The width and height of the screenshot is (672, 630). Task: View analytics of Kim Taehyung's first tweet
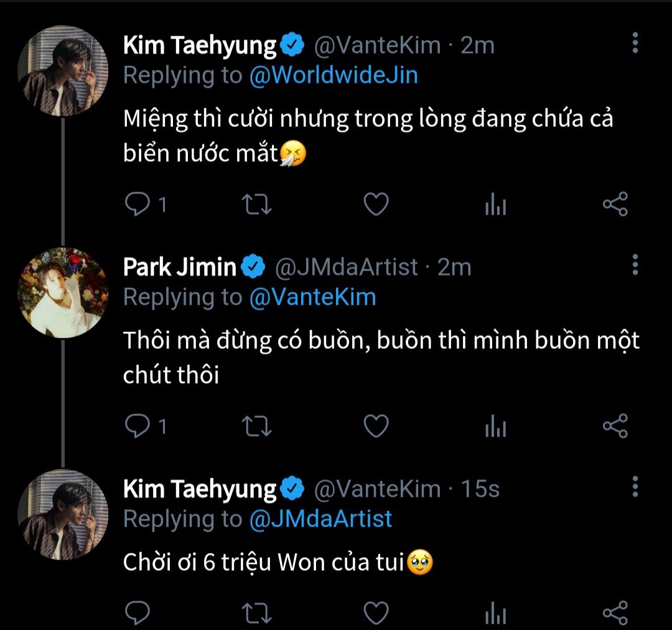[495, 205]
